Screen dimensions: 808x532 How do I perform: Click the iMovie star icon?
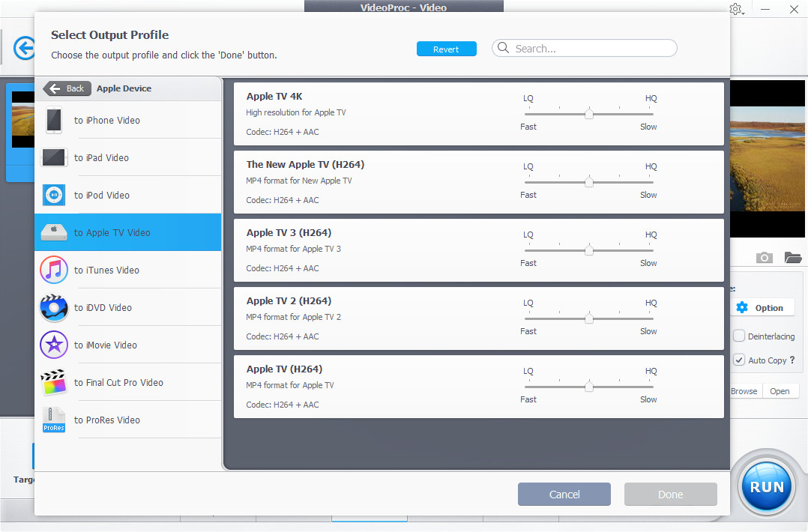54,345
